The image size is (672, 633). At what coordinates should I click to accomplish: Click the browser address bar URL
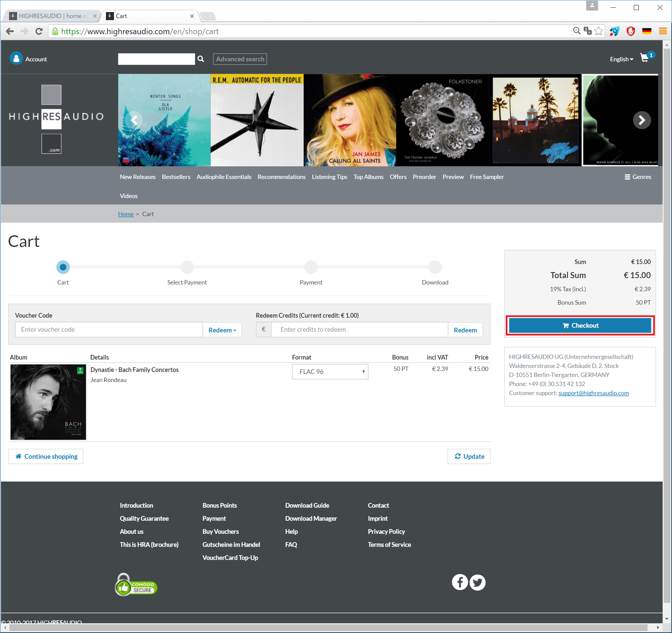tap(140, 31)
